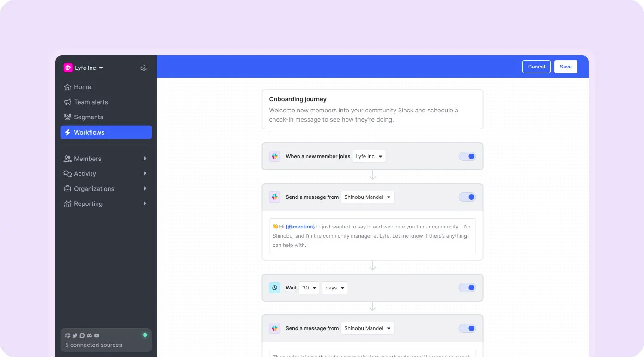Click the Reporting chart icon
The height and width of the screenshot is (357, 644).
pos(67,203)
